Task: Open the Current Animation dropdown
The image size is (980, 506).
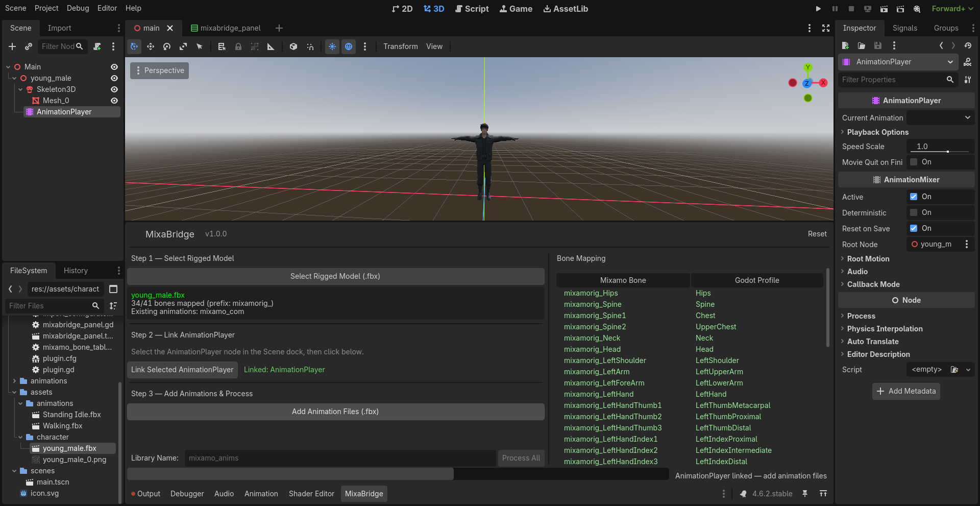Action: pos(967,117)
